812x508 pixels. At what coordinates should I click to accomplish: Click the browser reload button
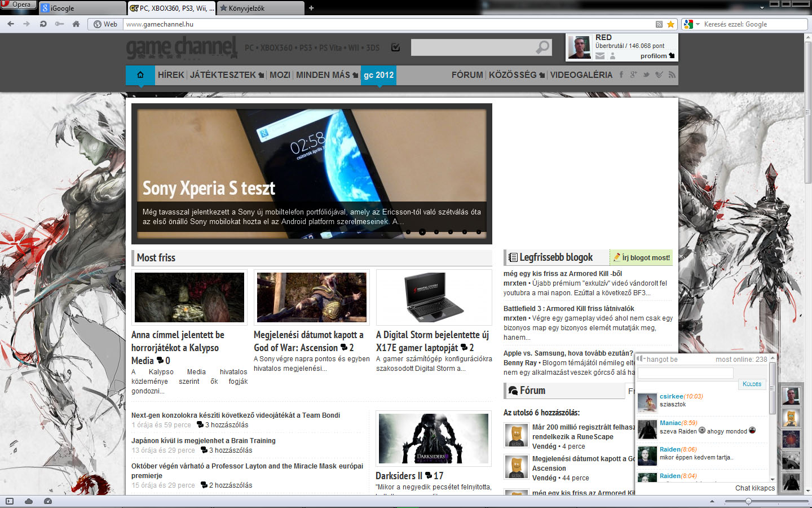click(x=43, y=24)
